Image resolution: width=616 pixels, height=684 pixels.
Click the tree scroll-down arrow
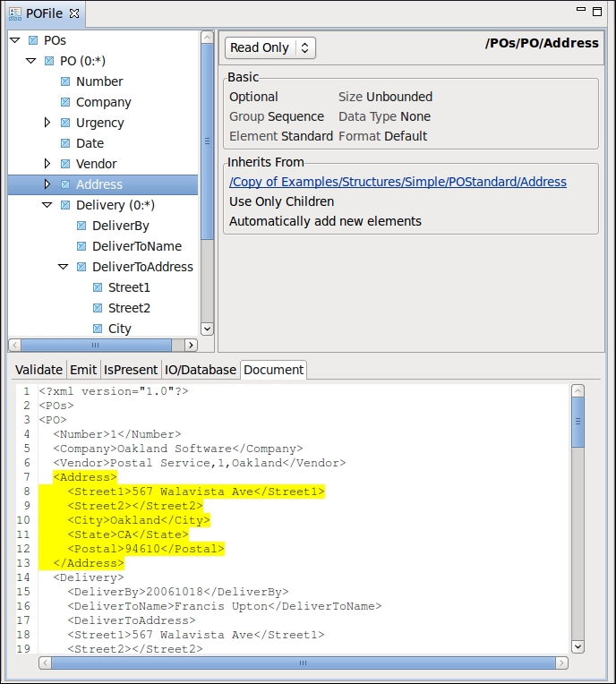click(207, 329)
